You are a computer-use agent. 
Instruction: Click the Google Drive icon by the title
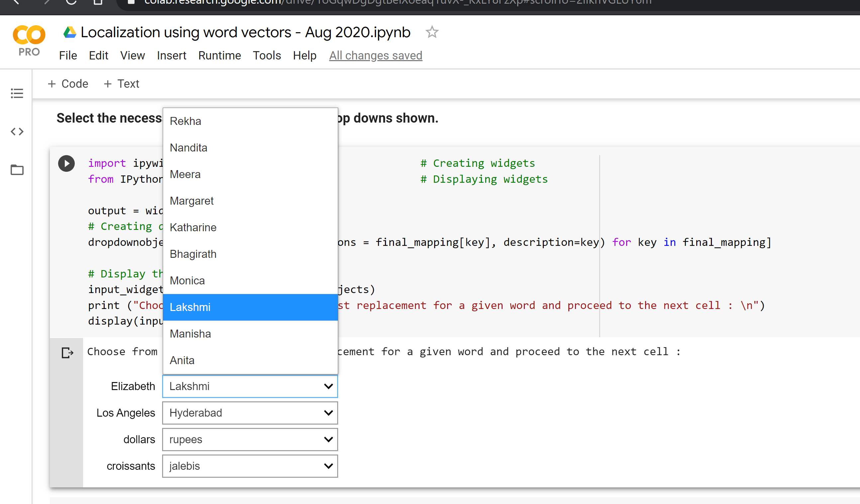pos(70,33)
